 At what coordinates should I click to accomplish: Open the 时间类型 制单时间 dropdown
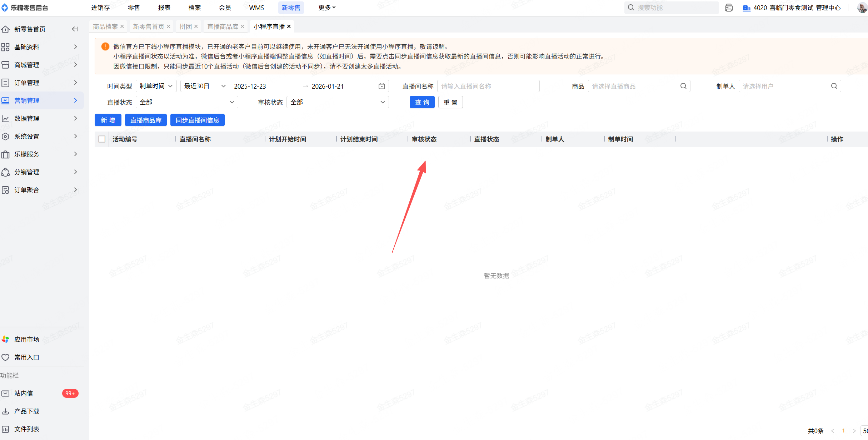tap(156, 86)
